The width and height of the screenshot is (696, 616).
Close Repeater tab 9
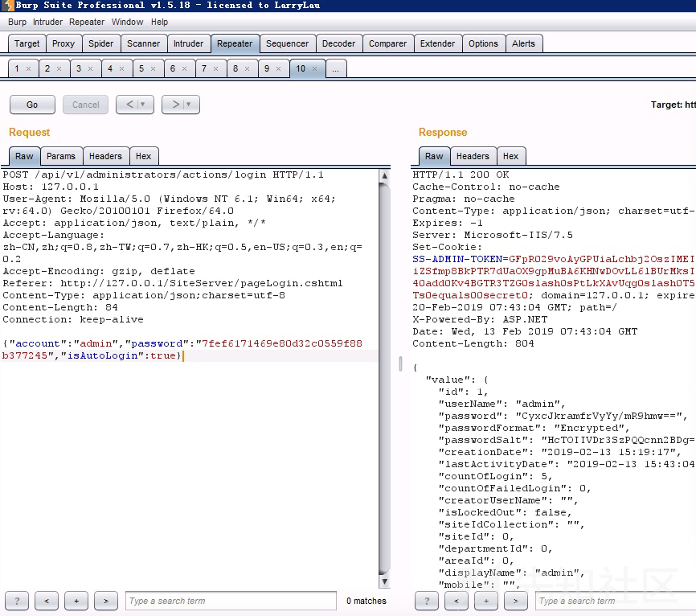click(278, 69)
